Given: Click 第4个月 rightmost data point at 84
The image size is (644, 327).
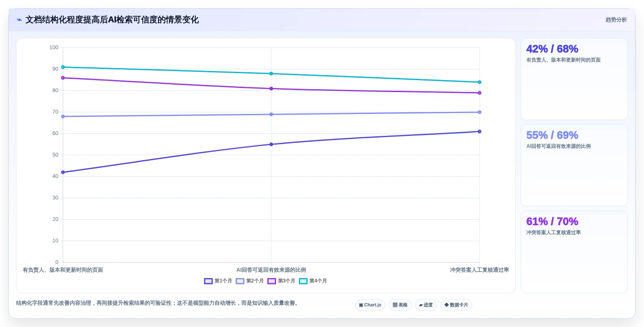Looking at the screenshot, I should tap(480, 82).
